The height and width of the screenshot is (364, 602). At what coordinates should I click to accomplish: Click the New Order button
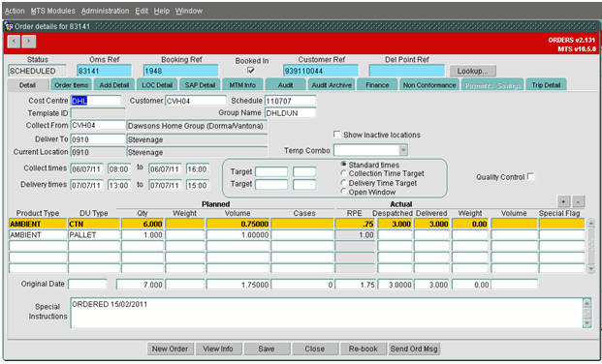click(x=170, y=349)
